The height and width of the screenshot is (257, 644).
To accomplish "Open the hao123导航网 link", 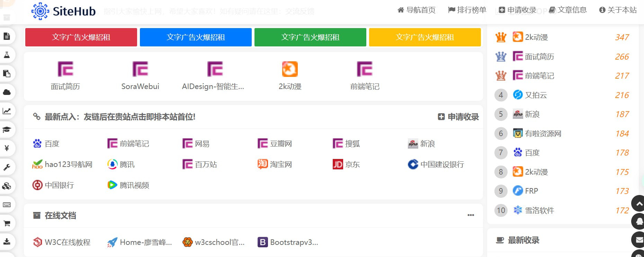I will pos(62,164).
